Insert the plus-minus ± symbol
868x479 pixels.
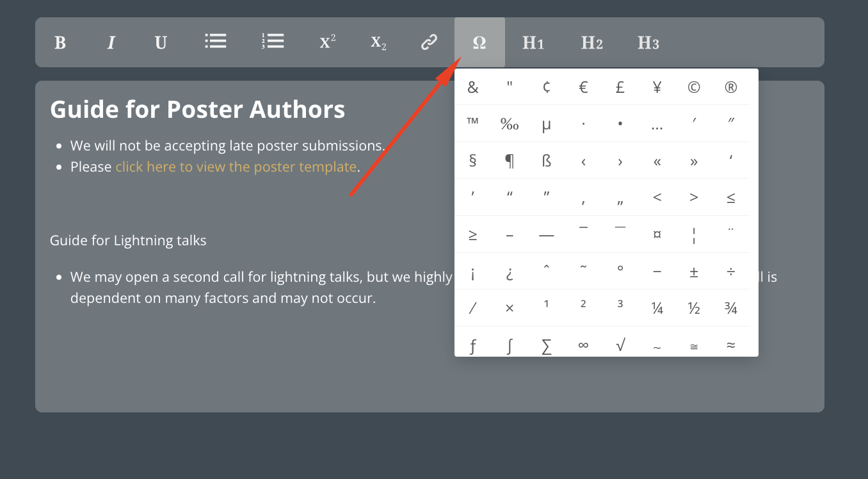tap(694, 272)
